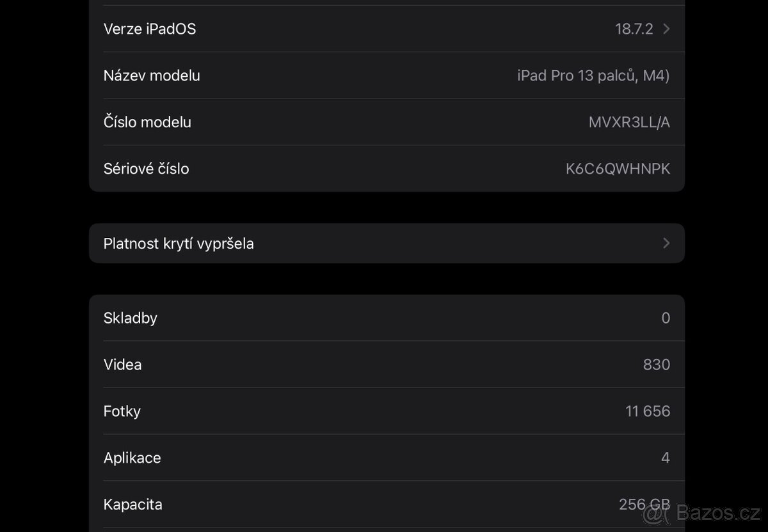Click the chevron next to 18.7.2
Image resolution: width=768 pixels, height=532 pixels.
coord(666,29)
